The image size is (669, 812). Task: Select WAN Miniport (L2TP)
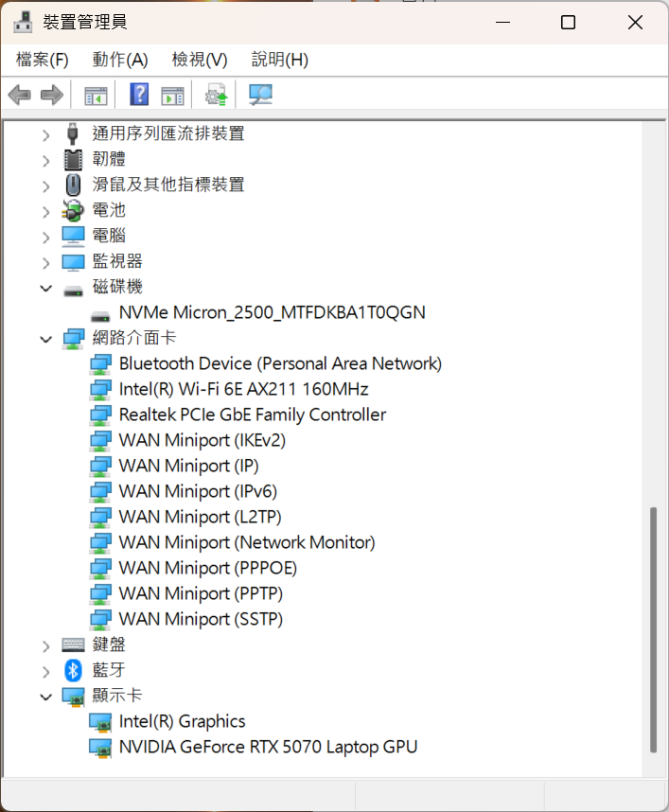point(200,517)
